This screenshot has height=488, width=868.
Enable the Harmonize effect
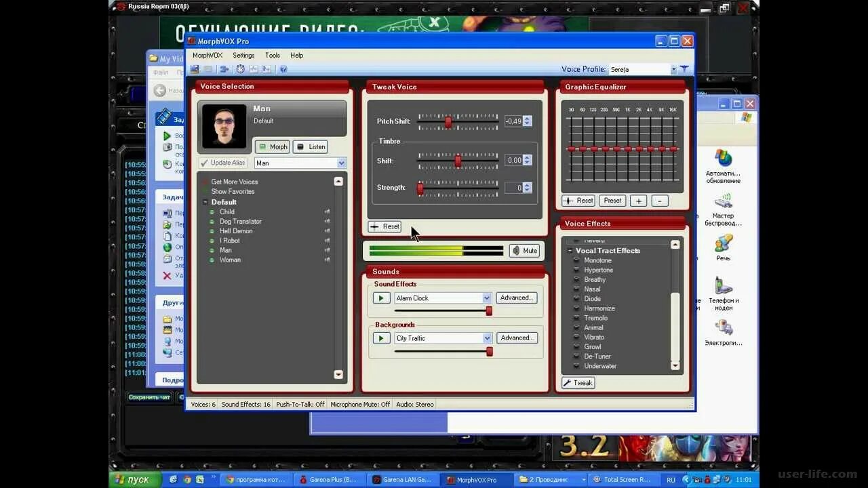599,308
